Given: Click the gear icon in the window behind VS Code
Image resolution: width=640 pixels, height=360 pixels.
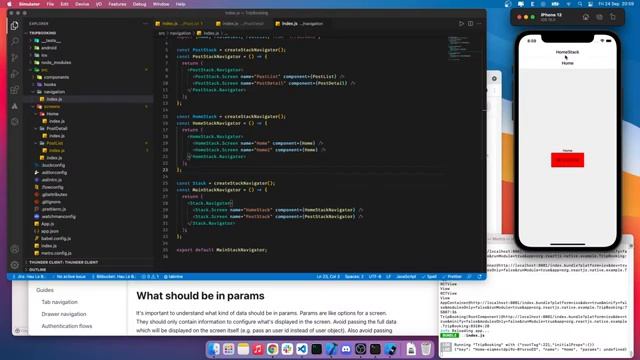Looking at the screenshot, I should 494,78.
